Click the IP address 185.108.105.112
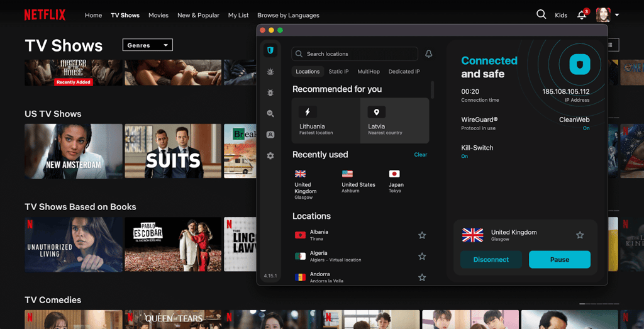 [x=566, y=92]
